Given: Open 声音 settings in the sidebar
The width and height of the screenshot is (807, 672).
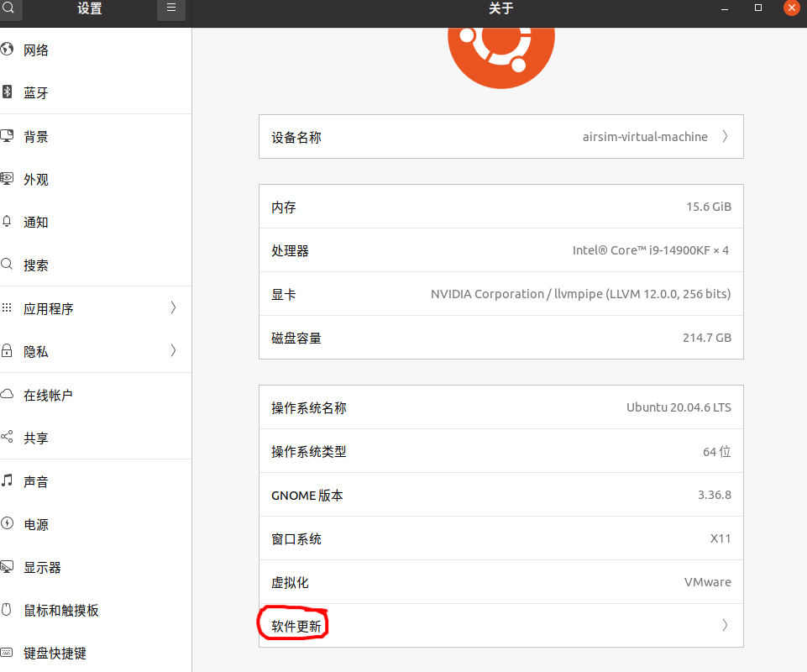Looking at the screenshot, I should click(96, 481).
